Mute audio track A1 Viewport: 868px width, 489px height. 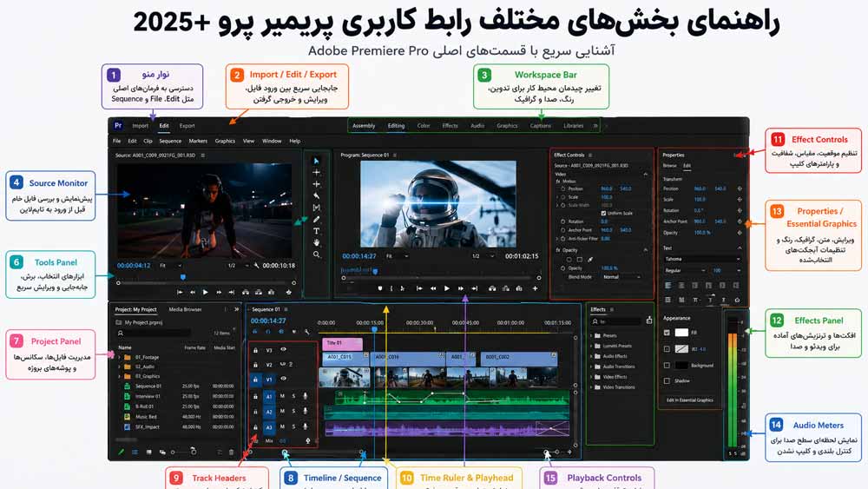(282, 397)
